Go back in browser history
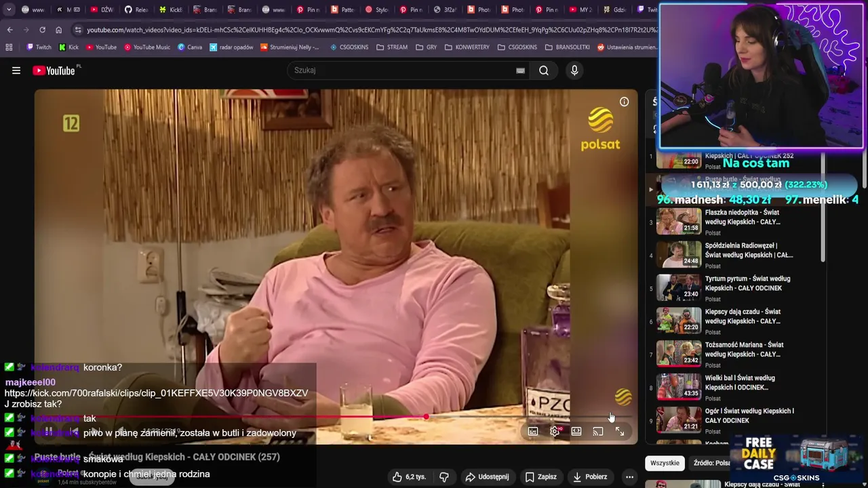This screenshot has width=868, height=488. coord(9,30)
